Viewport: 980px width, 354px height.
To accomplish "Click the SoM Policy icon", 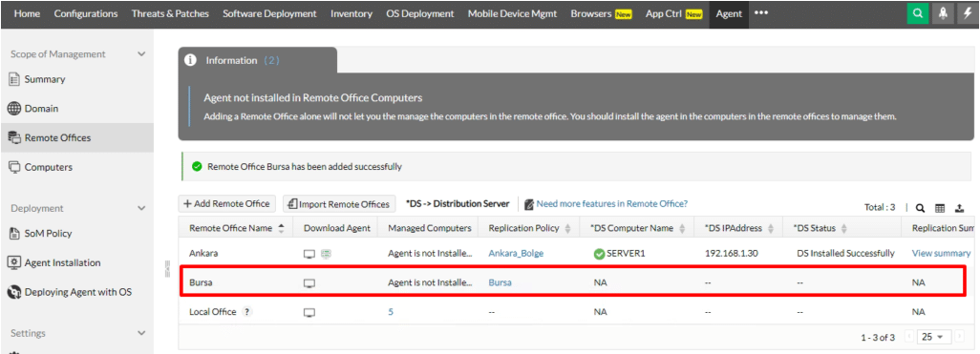I will click(13, 234).
